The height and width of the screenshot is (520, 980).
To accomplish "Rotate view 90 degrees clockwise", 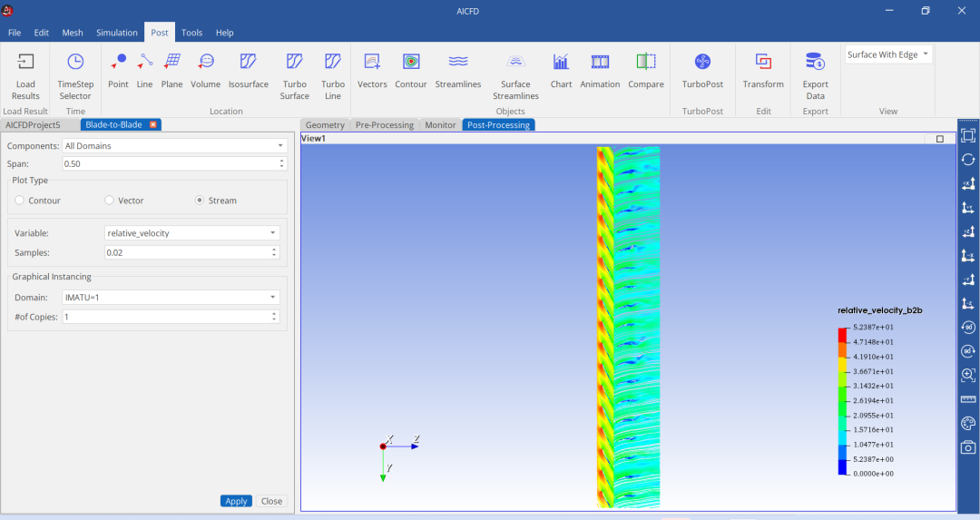I will coord(968,351).
